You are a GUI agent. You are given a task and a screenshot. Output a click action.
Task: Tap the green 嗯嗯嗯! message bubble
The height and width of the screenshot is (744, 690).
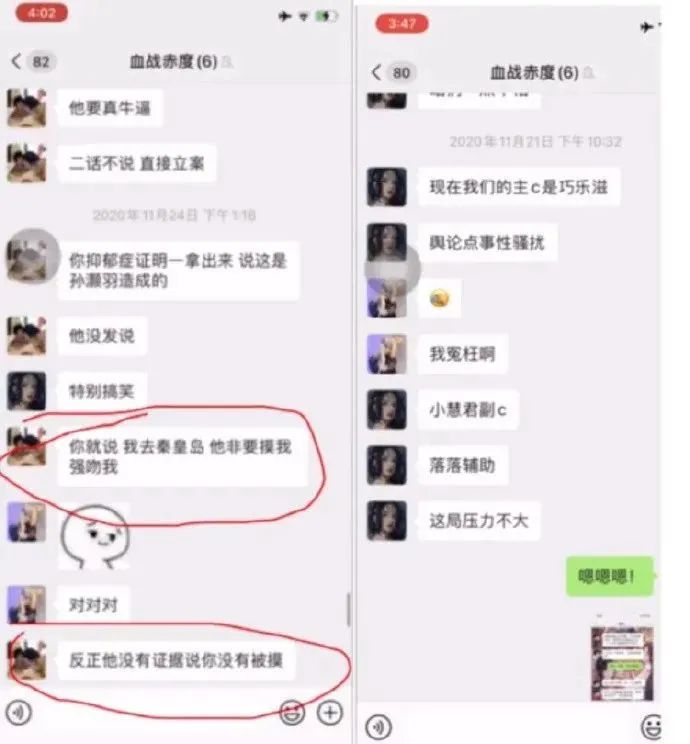pyautogui.click(x=610, y=576)
